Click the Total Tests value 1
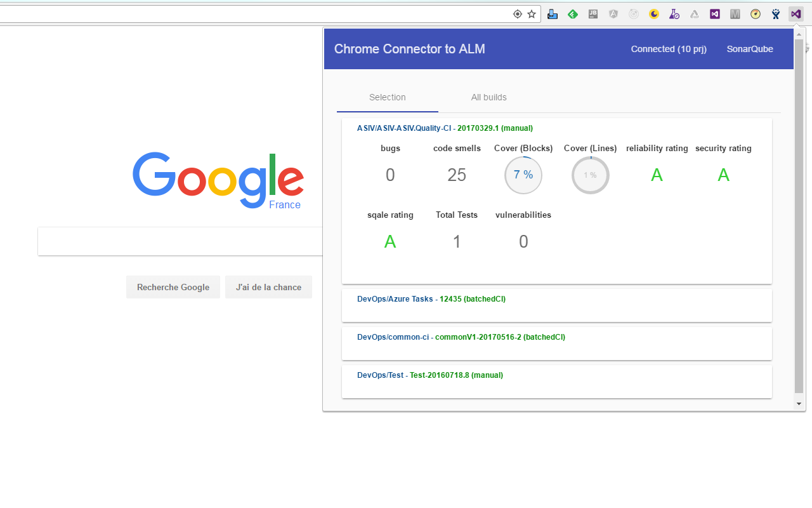The image size is (812, 508). pyautogui.click(x=457, y=242)
